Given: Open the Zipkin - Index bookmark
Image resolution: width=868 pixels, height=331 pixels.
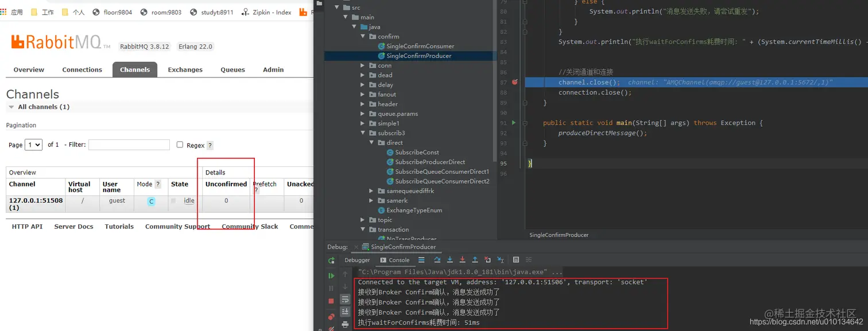Looking at the screenshot, I should pyautogui.click(x=267, y=12).
